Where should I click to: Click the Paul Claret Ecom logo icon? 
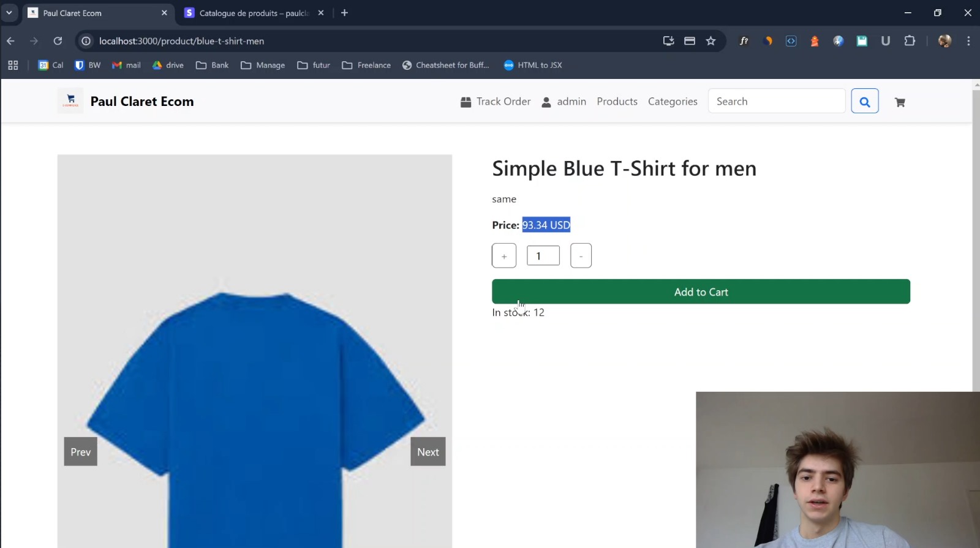[x=70, y=101]
